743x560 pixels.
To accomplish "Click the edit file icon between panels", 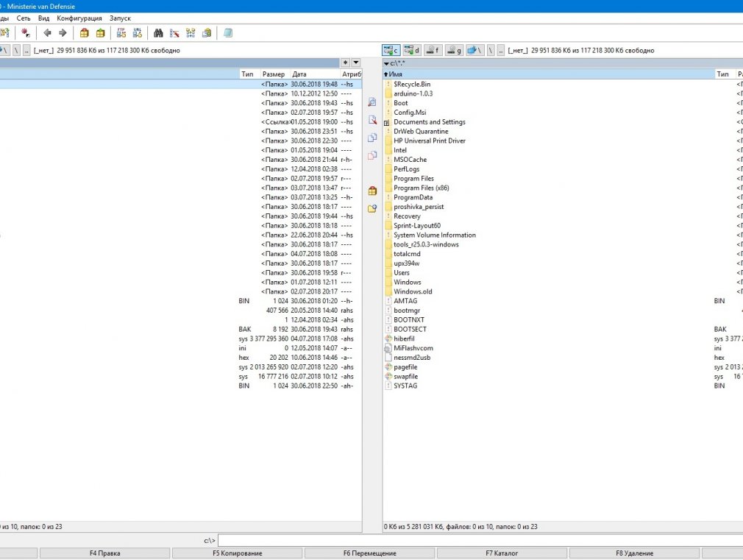I will (372, 119).
